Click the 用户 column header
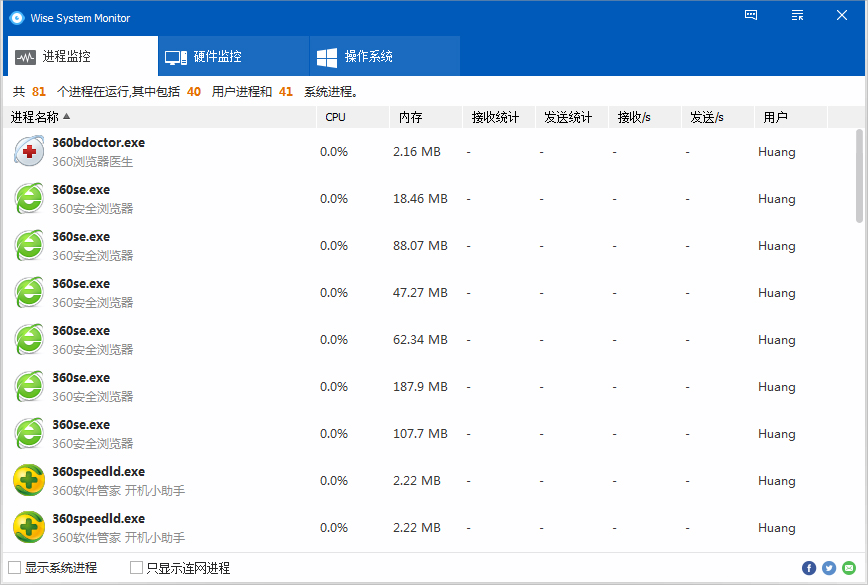The width and height of the screenshot is (868, 585). (775, 117)
